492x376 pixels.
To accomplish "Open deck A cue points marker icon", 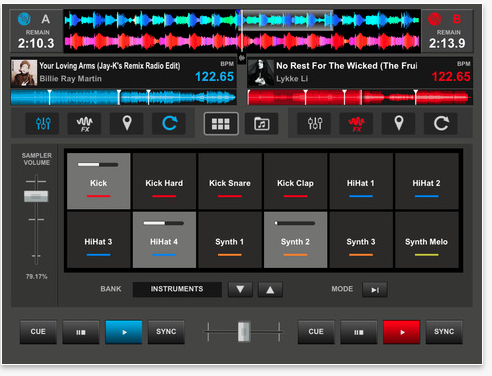I will click(x=127, y=124).
